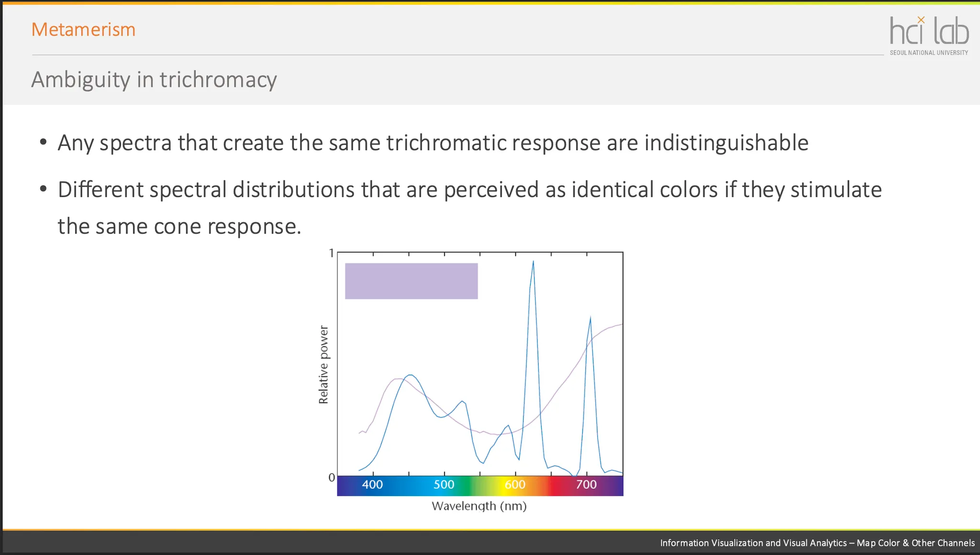Image resolution: width=980 pixels, height=555 pixels.
Task: Click the Metamerism slide title
Action: click(83, 30)
